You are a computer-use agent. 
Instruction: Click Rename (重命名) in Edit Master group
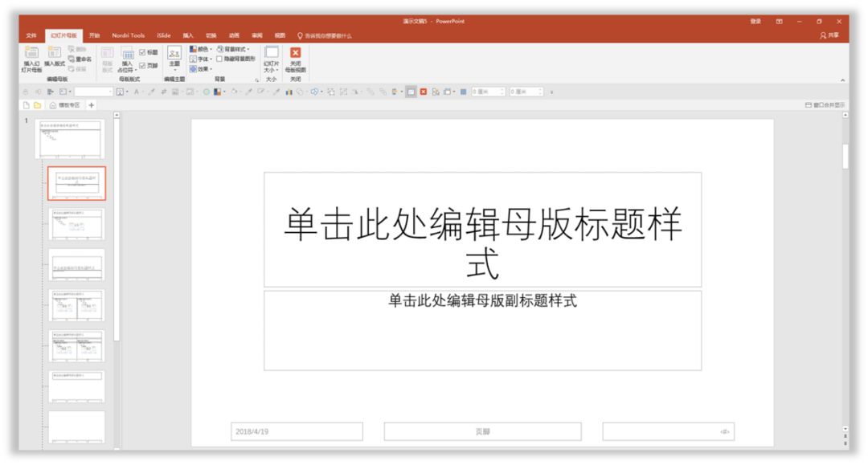pos(80,59)
